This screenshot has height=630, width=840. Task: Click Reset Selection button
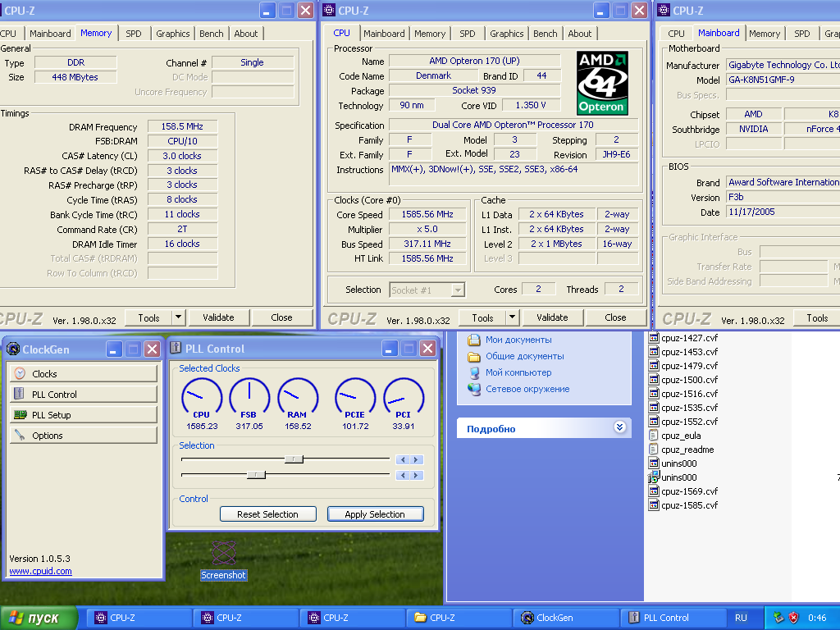click(x=268, y=514)
